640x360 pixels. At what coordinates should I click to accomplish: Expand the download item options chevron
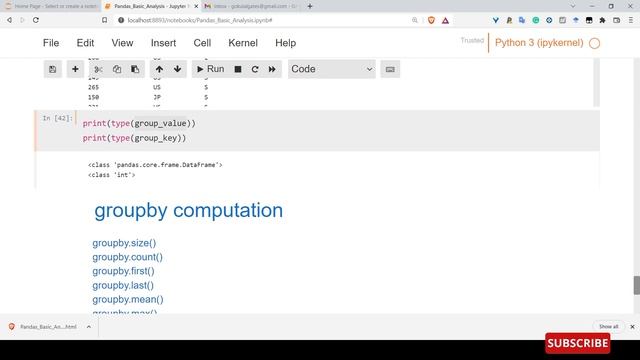pyautogui.click(x=89, y=327)
